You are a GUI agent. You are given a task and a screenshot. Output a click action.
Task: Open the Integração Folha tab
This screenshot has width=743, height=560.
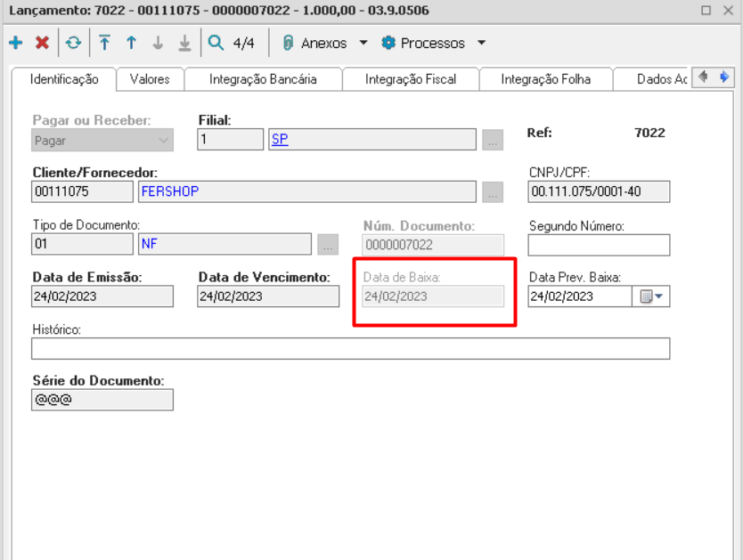tap(546, 79)
